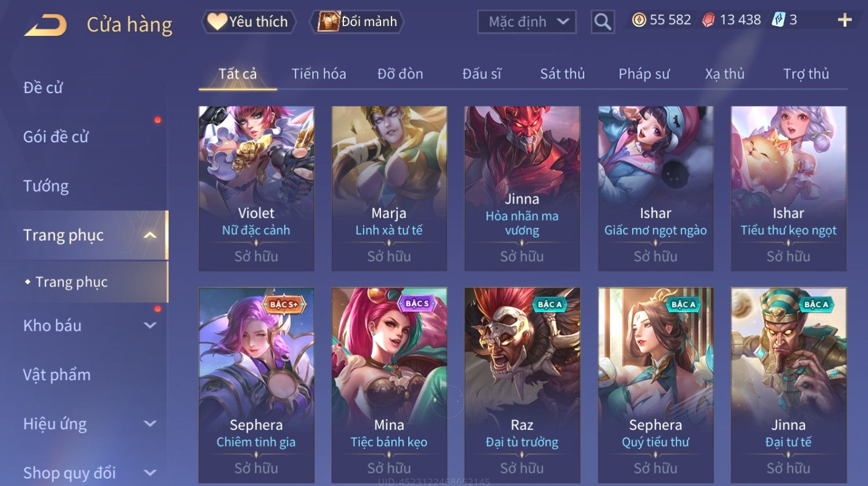Select Raz Đại tù trưởng skin card
The image size is (868, 486).
522,386
